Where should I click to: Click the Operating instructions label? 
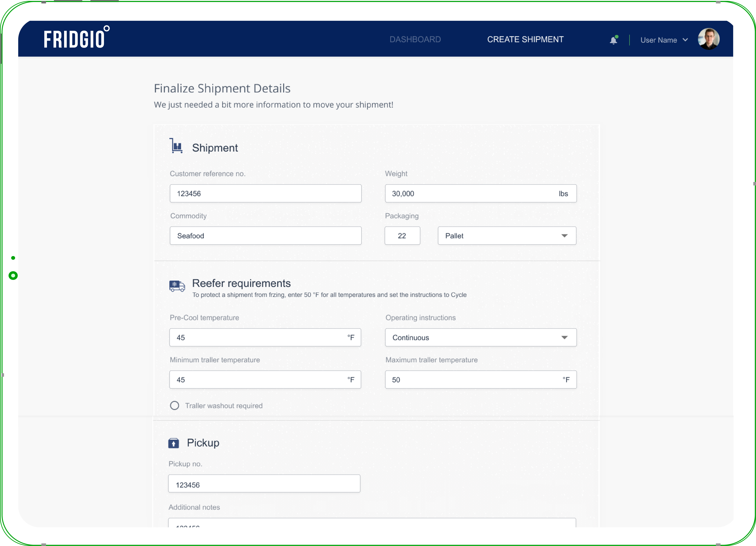[421, 318]
